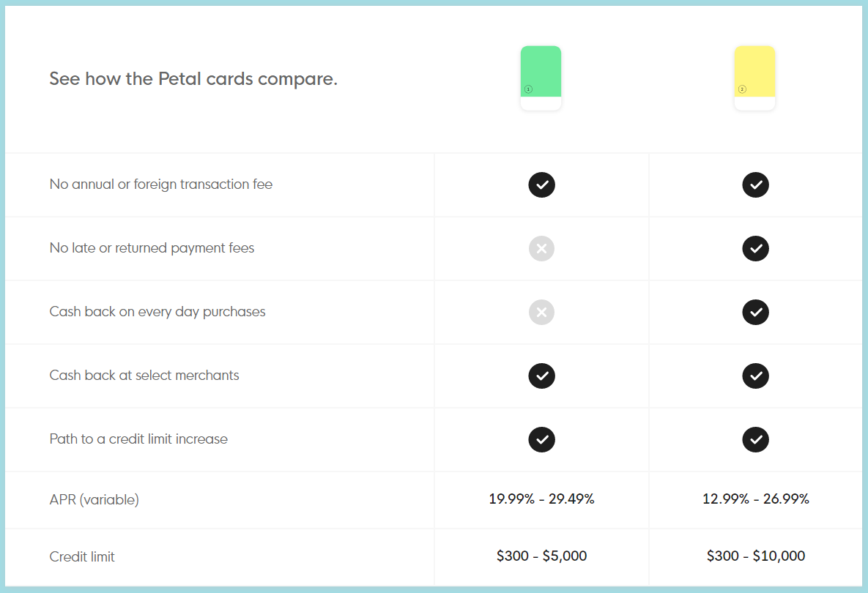Click Petal 1 checkmark for no annual fee
This screenshot has width=868, height=593.
541,184
